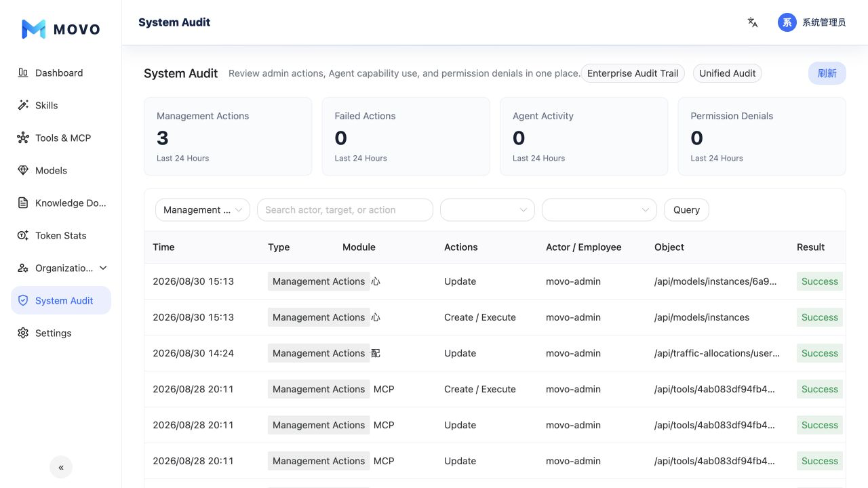Image resolution: width=868 pixels, height=488 pixels.
Task: Click the Unified Audit tag
Action: tap(728, 73)
